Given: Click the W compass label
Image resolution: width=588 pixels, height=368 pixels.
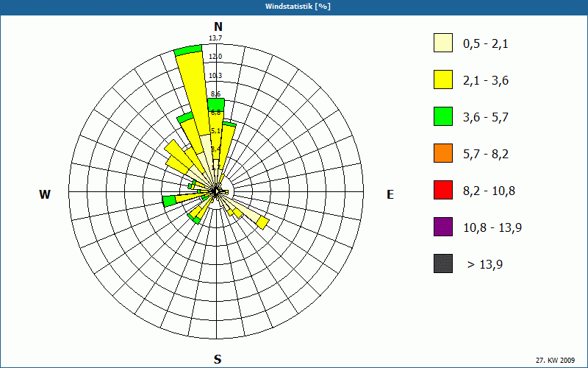Looking at the screenshot, I should (x=45, y=194).
